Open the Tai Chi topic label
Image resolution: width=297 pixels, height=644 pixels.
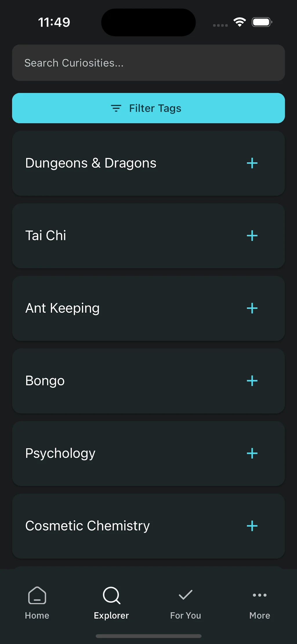46,236
